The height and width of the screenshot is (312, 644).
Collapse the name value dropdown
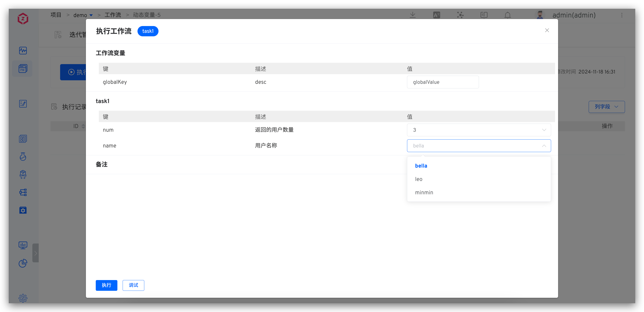coord(544,146)
